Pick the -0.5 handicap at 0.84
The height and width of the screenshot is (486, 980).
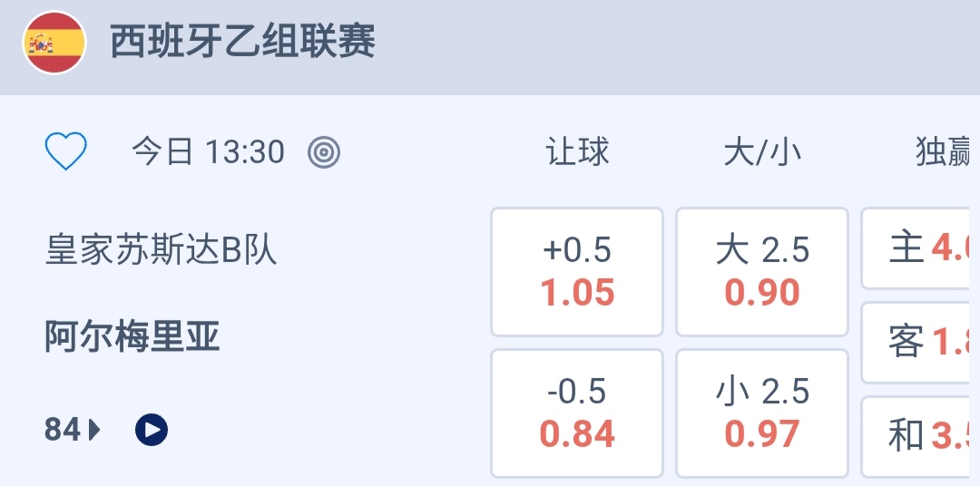point(577,413)
